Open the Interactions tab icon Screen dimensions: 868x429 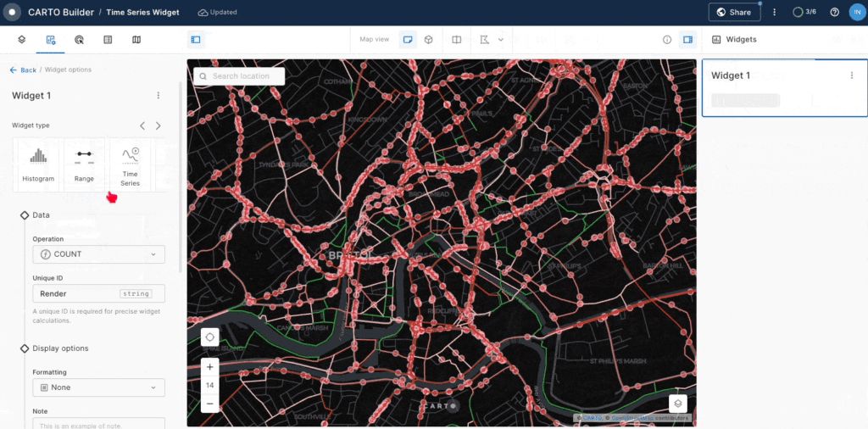click(79, 40)
